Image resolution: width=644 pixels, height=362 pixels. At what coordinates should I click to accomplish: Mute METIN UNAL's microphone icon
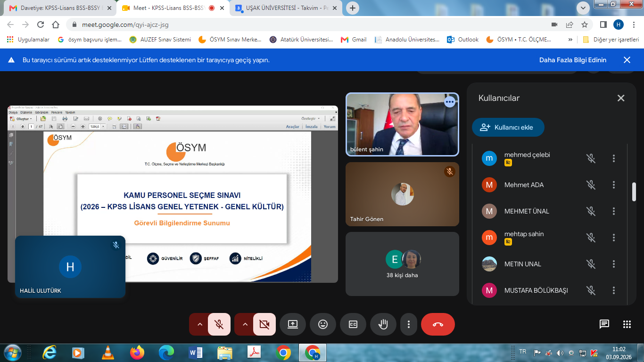coord(591,264)
